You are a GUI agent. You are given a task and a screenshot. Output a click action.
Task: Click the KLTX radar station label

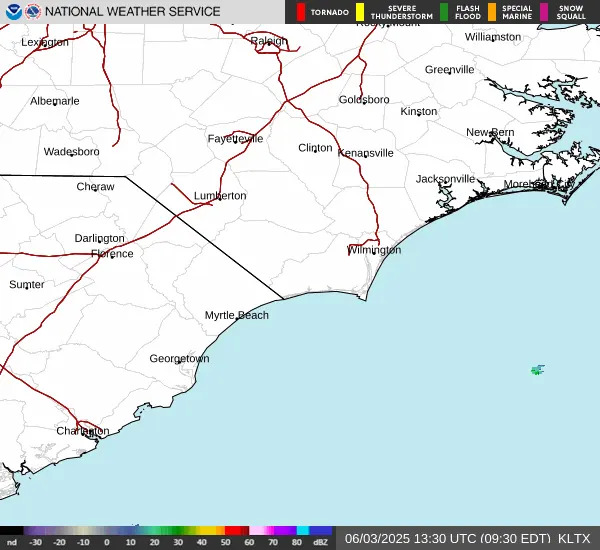pyautogui.click(x=574, y=539)
